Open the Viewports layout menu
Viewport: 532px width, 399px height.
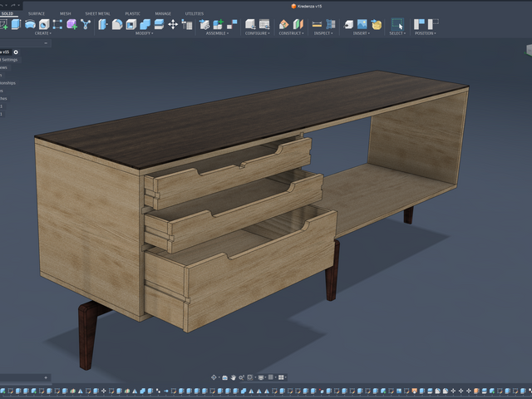point(281,377)
